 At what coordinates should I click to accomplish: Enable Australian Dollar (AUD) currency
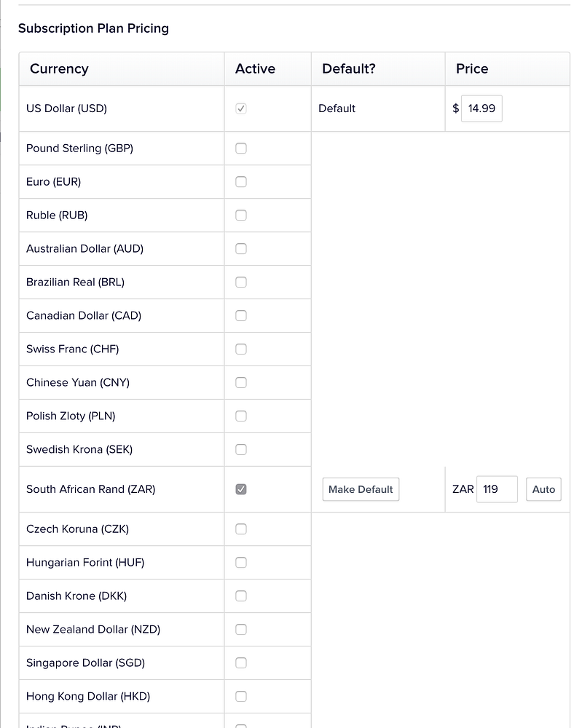[240, 248]
